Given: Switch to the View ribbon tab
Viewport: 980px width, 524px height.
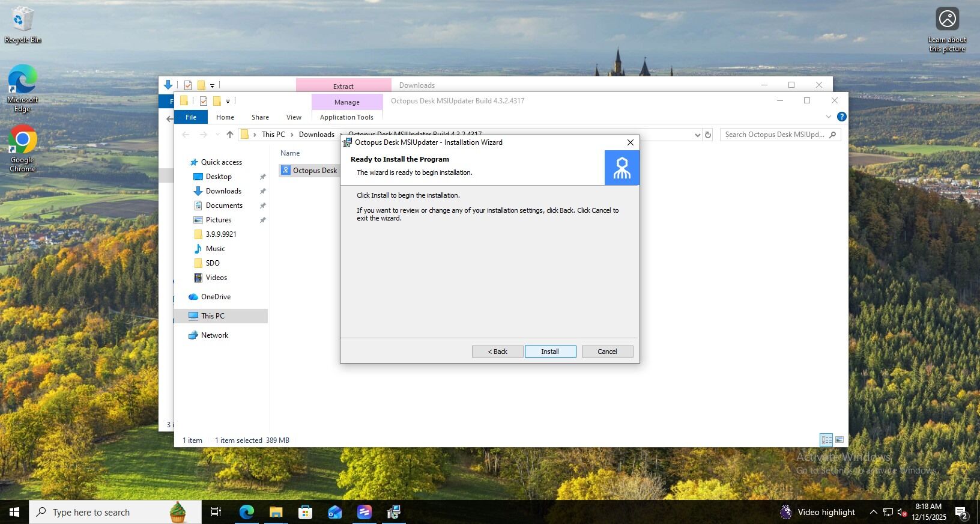Looking at the screenshot, I should 294,117.
